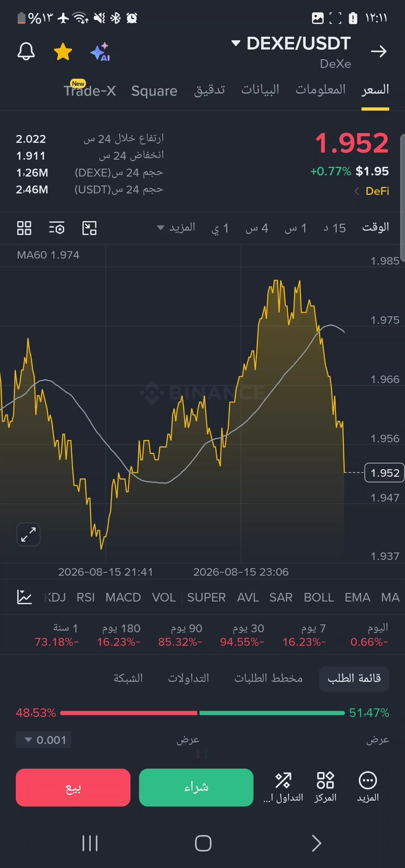This screenshot has height=868, width=405.
Task: Switch to the تدقيق tab
Action: pyautogui.click(x=210, y=90)
